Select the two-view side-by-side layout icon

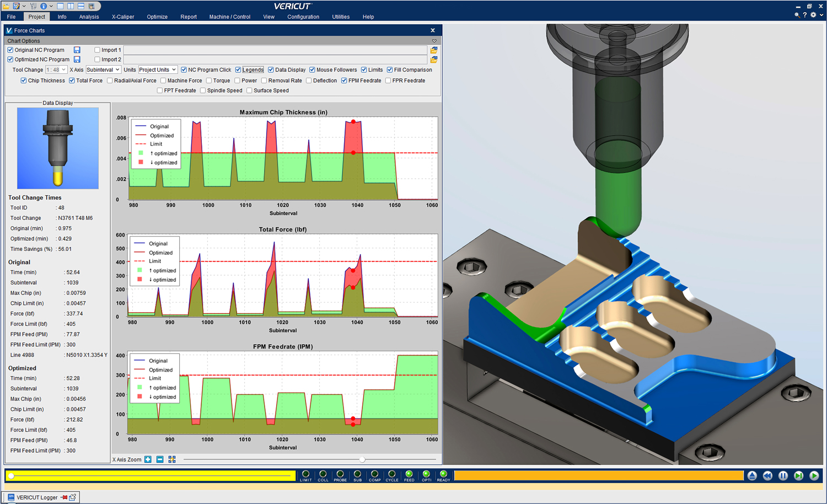71,6
